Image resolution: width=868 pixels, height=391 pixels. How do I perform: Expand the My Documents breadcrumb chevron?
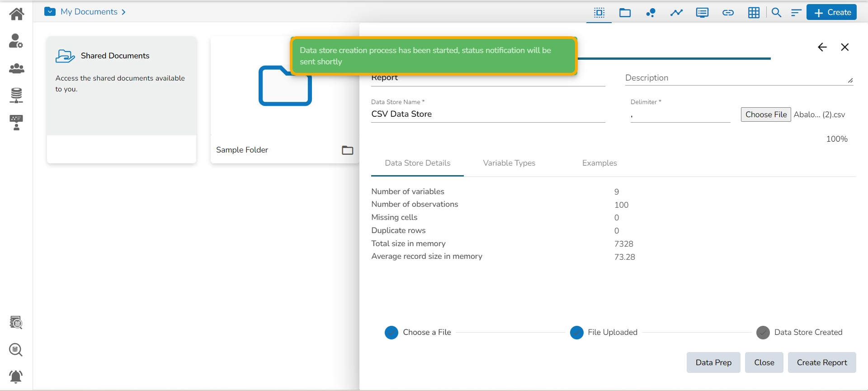pyautogui.click(x=123, y=12)
